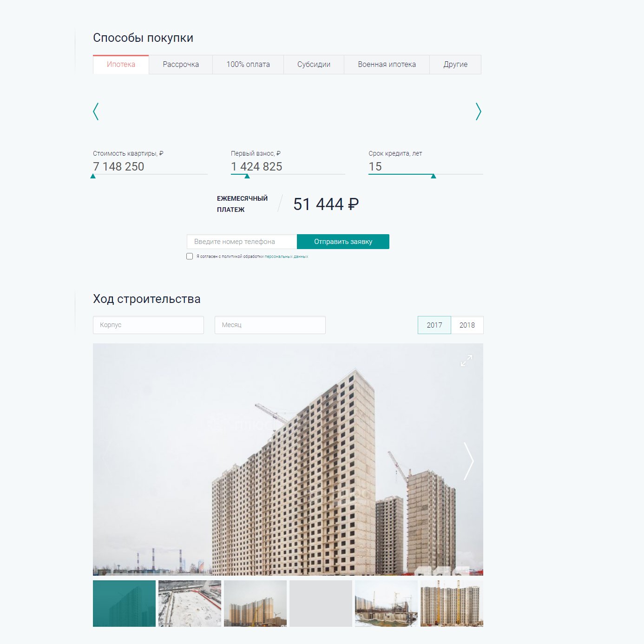Focus the phone number input field
This screenshot has width=644, height=644.
pos(242,242)
